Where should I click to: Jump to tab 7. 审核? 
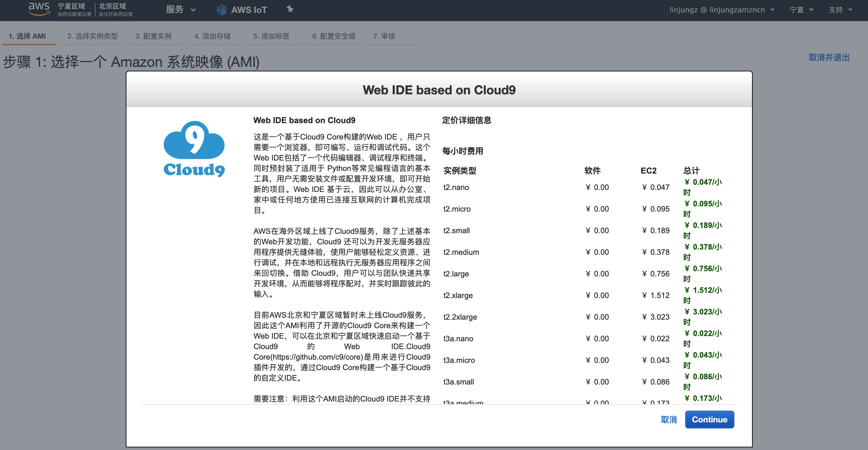click(384, 36)
